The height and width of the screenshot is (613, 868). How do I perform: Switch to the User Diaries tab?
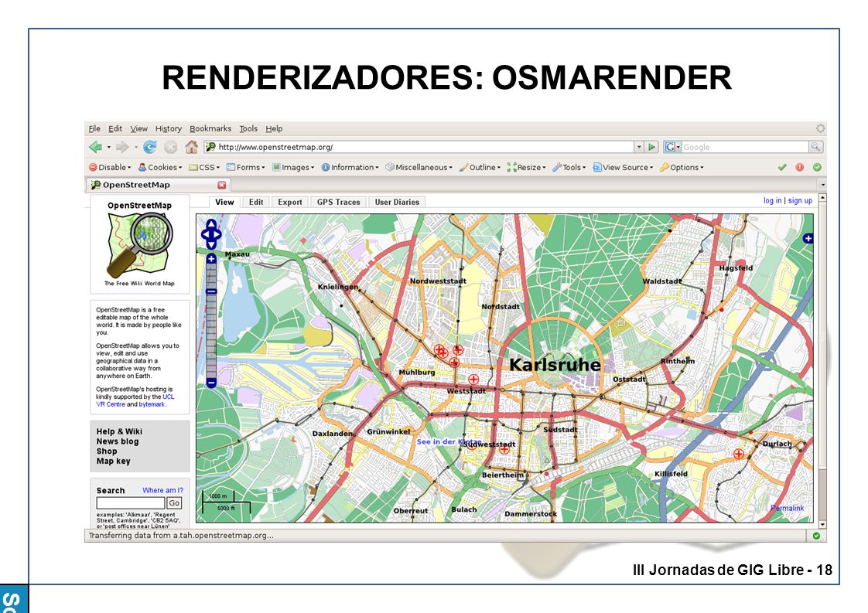click(x=397, y=202)
